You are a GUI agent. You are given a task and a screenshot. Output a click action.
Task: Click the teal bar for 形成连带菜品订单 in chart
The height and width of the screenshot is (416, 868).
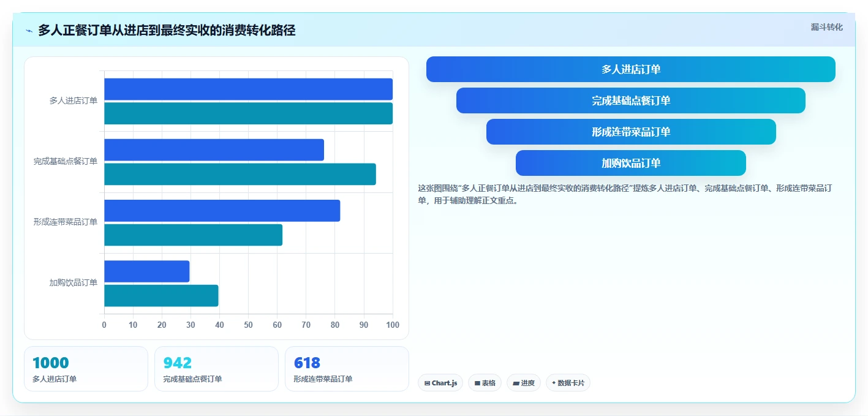(193, 235)
